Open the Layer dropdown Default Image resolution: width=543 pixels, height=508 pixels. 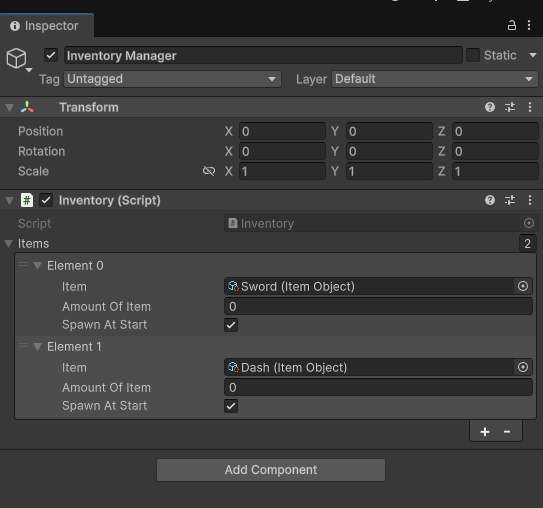coord(435,79)
